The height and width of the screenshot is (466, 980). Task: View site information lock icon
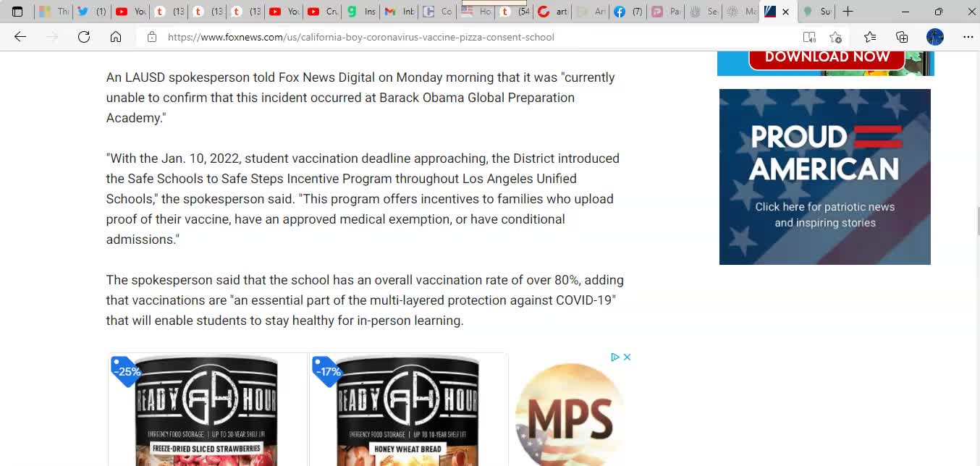pyautogui.click(x=152, y=37)
